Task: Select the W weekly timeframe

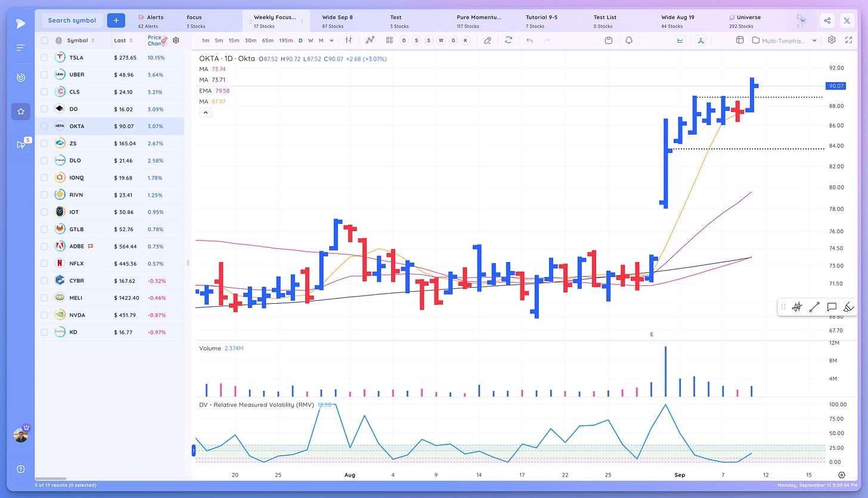Action: (311, 41)
